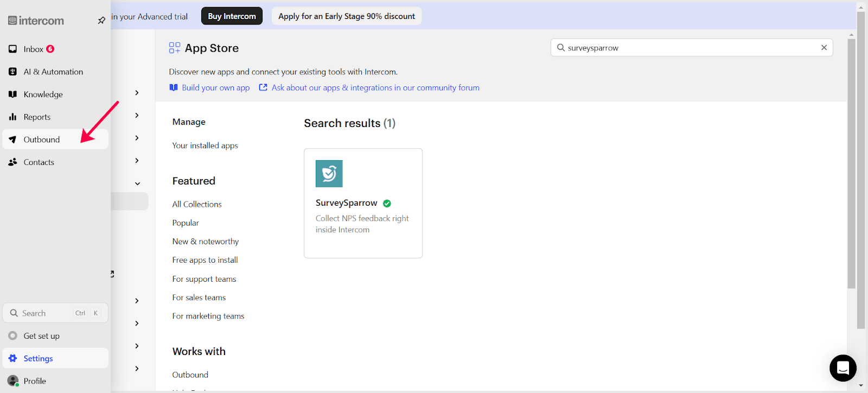Apply for Early Stage 90% discount

point(346,16)
